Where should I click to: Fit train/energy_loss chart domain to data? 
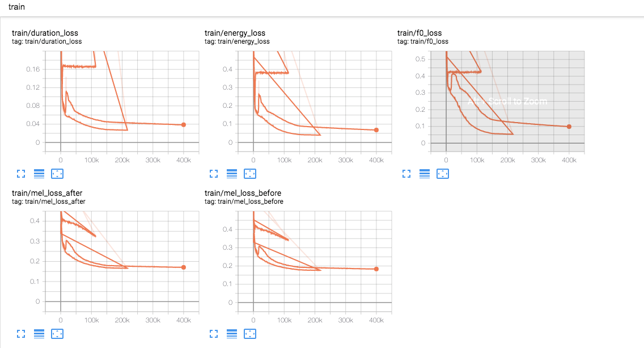click(x=250, y=174)
